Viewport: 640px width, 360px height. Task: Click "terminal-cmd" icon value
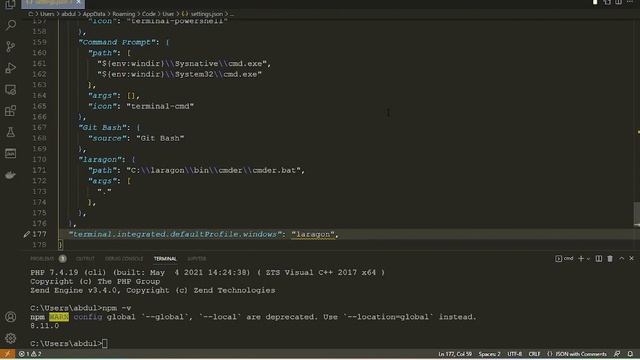click(x=160, y=106)
